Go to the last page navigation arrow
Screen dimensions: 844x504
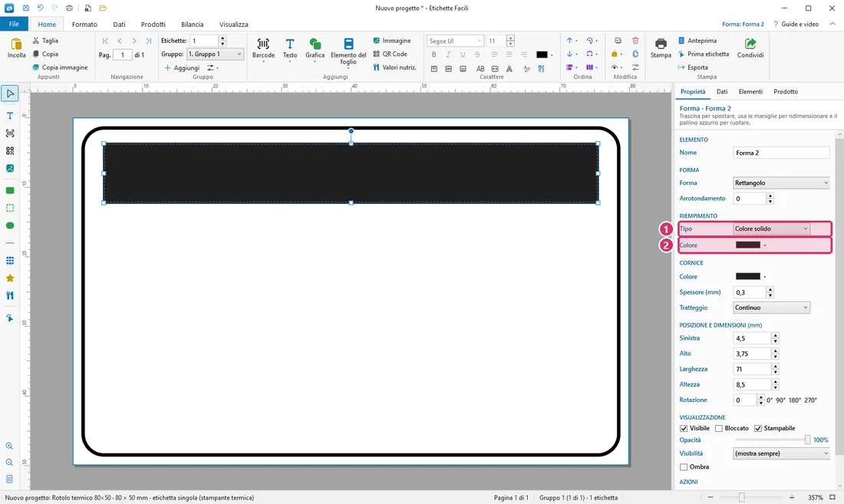149,41
